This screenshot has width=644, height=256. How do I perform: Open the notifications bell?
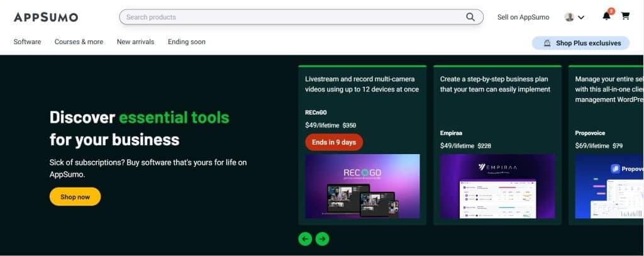point(606,16)
